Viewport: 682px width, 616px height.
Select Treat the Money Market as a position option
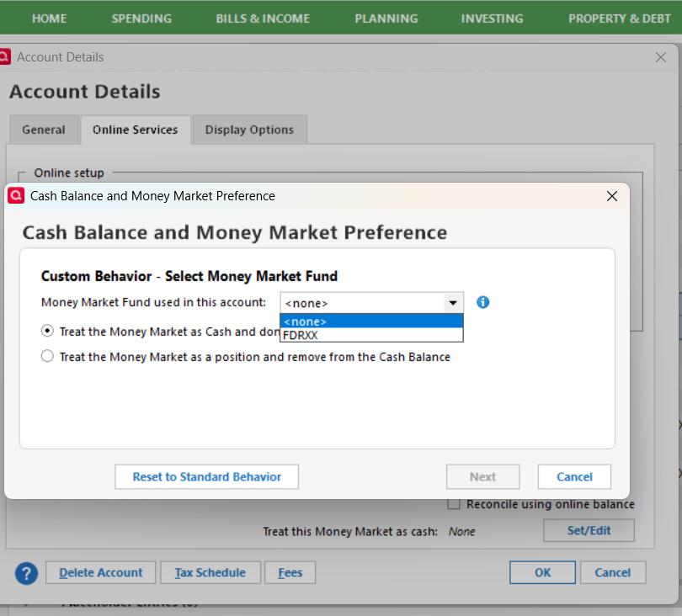coord(47,357)
